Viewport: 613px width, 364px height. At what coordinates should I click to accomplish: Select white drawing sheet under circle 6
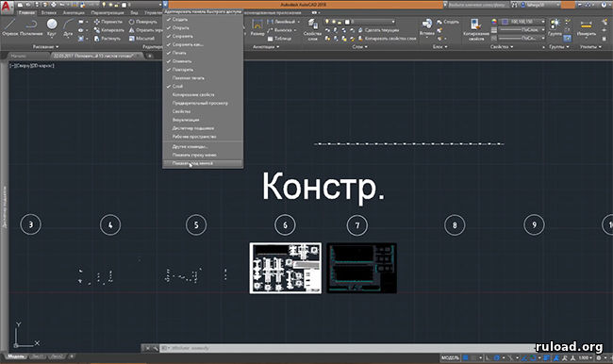click(x=286, y=268)
